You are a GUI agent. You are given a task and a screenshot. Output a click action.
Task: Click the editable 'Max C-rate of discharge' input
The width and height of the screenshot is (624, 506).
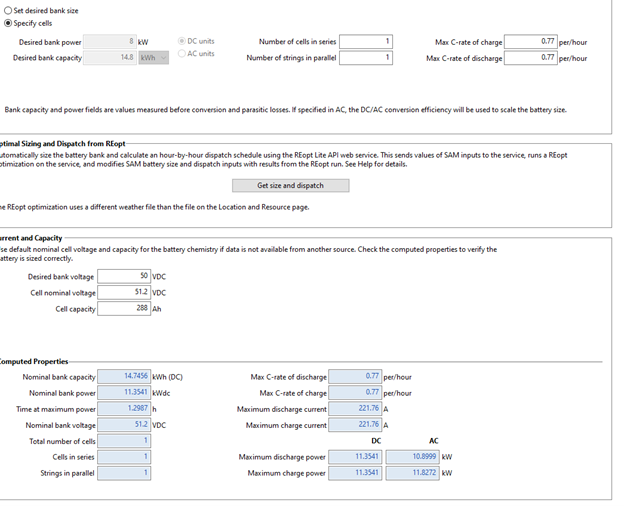pos(531,58)
